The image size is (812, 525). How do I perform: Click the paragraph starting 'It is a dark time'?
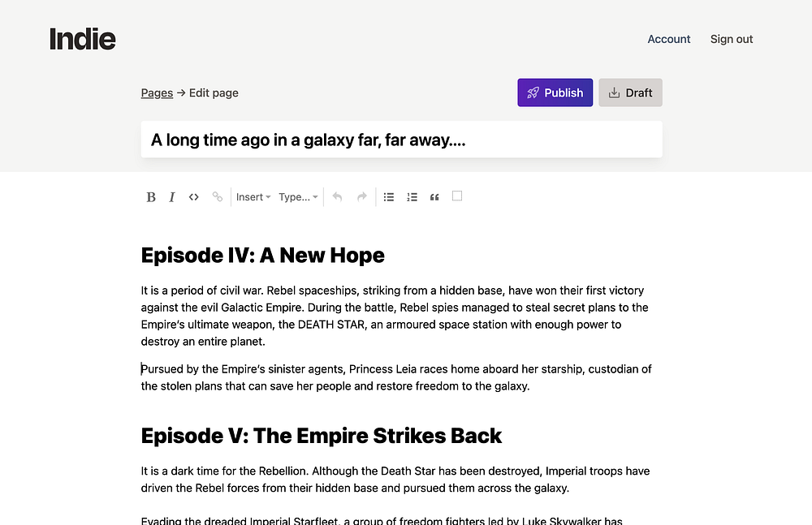[x=396, y=480]
